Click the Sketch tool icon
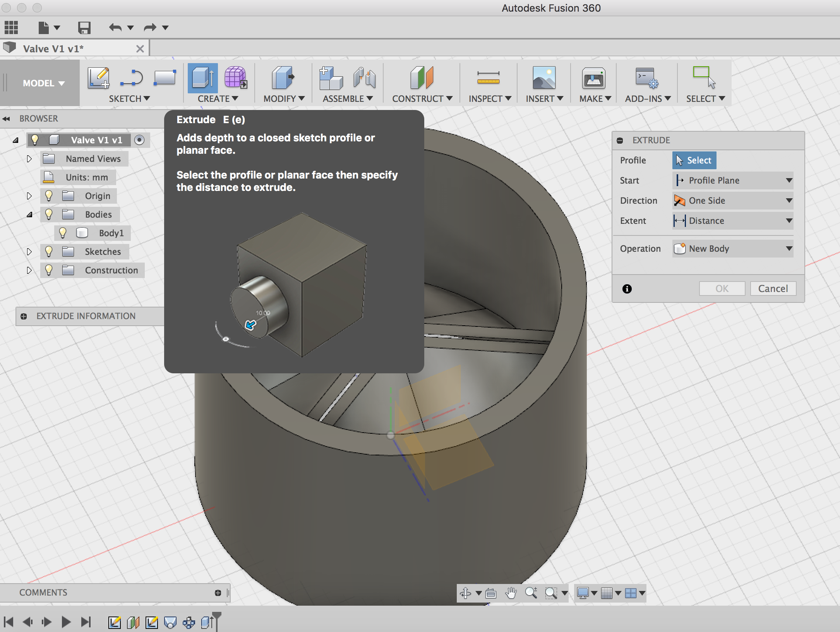Image resolution: width=840 pixels, height=632 pixels. 98,80
